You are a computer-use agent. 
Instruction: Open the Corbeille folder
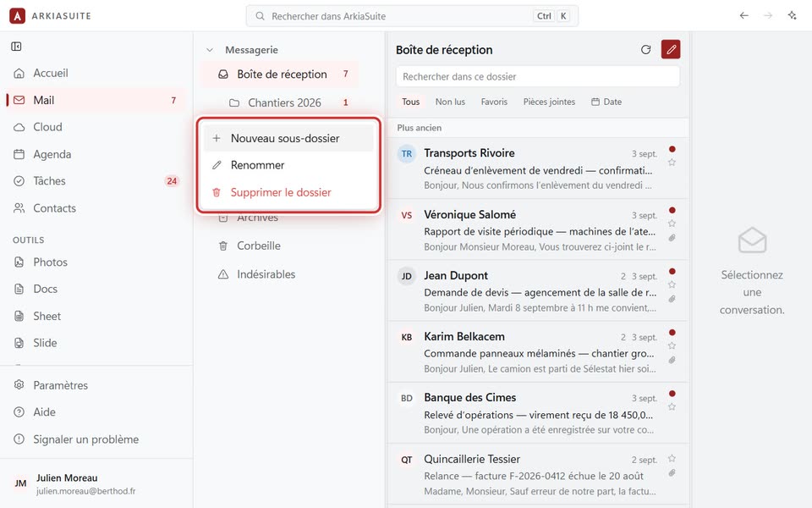click(280, 246)
